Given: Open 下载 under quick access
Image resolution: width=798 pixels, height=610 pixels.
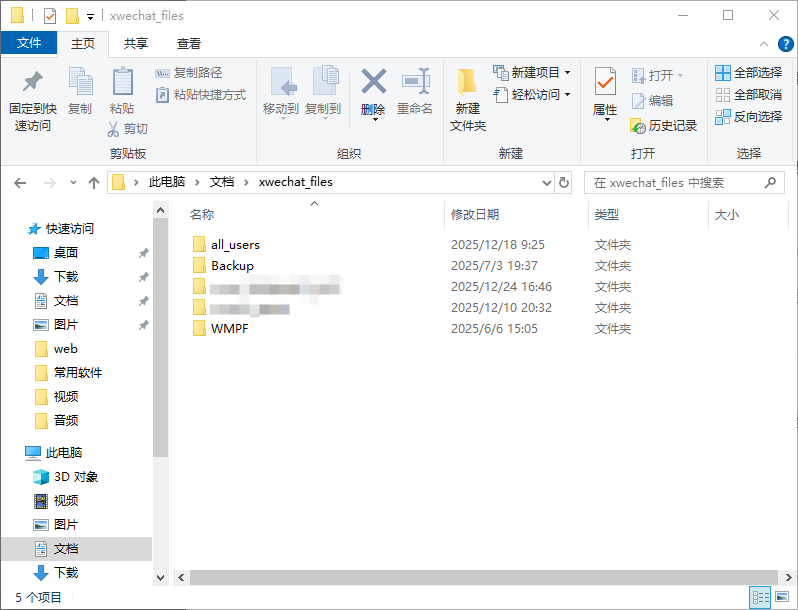Looking at the screenshot, I should coord(66,277).
